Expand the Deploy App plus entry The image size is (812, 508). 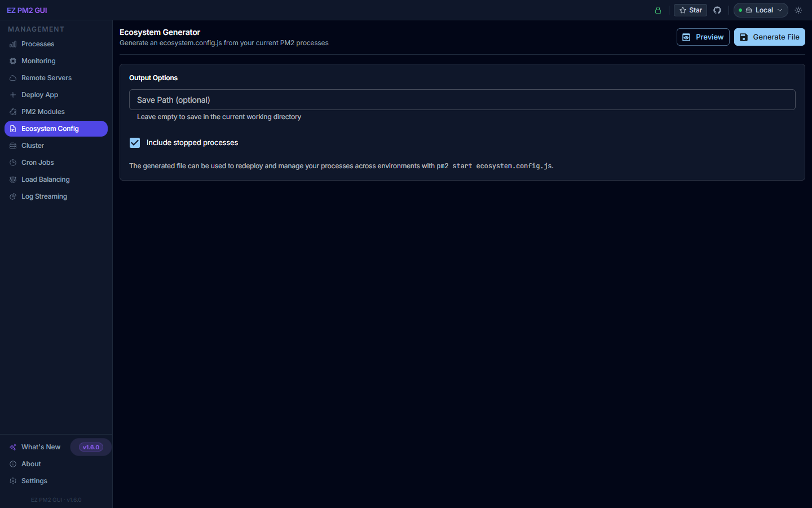(x=12, y=95)
